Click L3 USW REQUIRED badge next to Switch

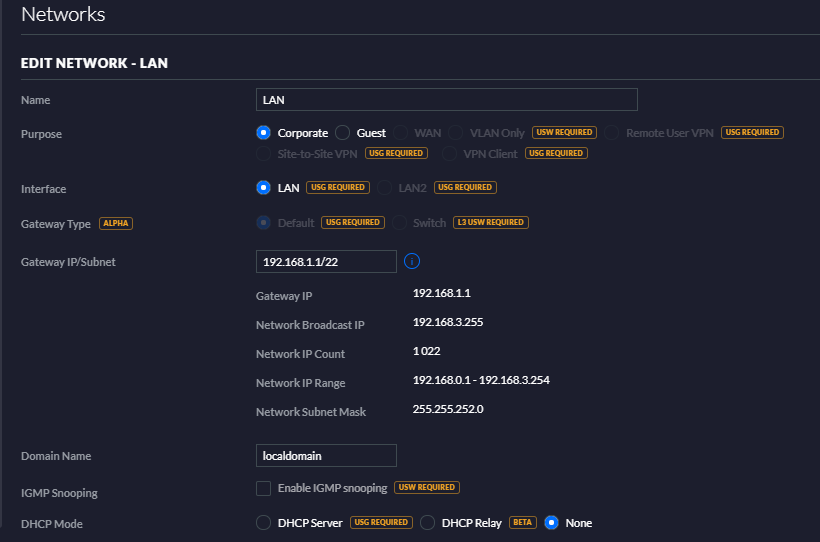[x=490, y=222]
